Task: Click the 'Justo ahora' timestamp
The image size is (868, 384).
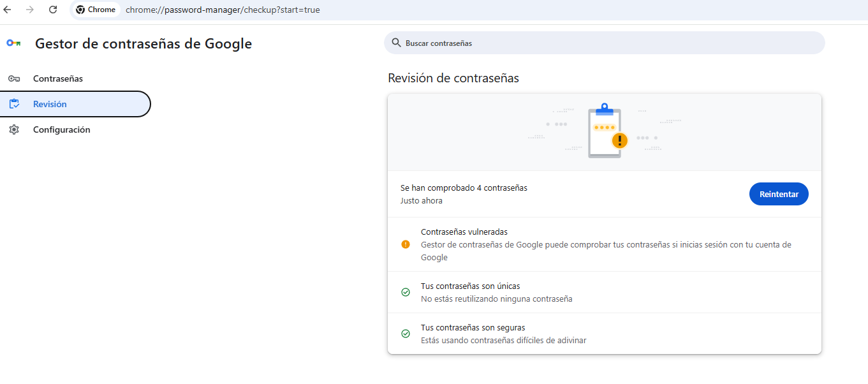Action: click(422, 201)
